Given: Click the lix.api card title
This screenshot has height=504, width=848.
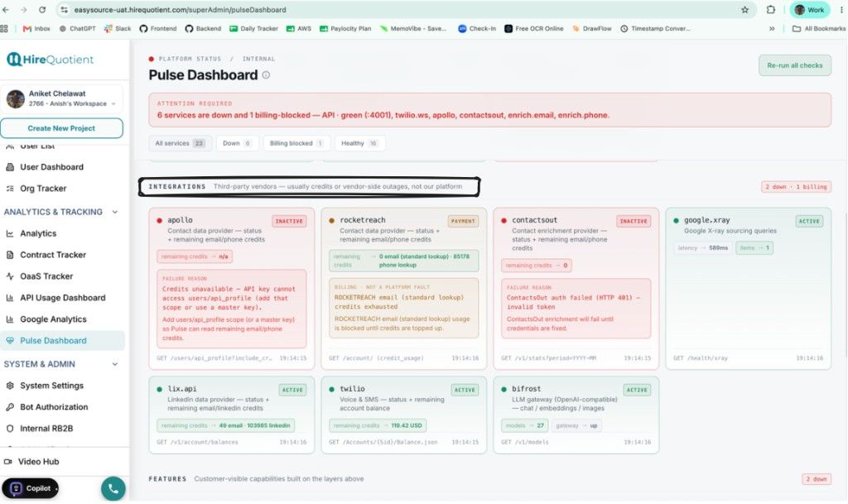Looking at the screenshot, I should [182, 389].
